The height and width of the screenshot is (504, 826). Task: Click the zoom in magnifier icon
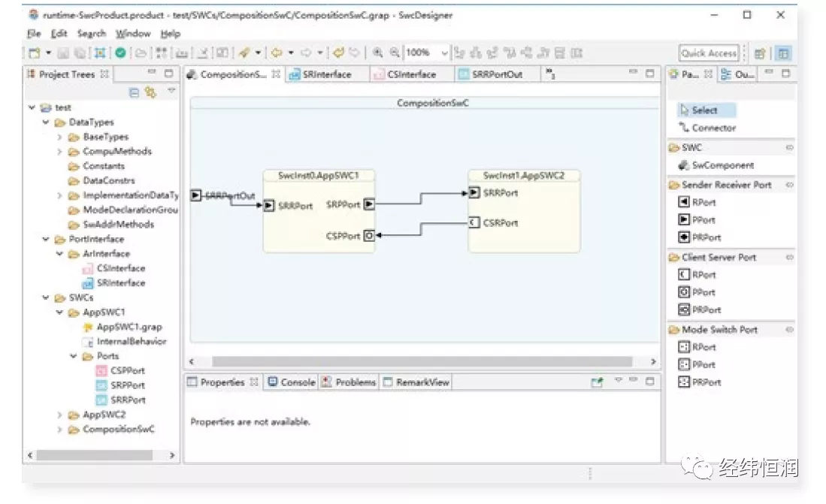pos(377,53)
